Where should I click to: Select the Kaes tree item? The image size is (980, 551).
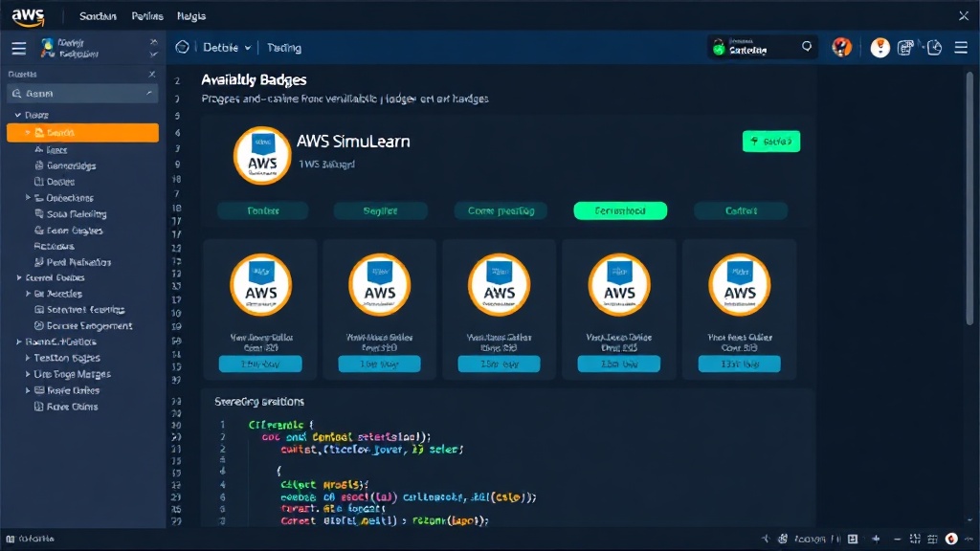click(x=56, y=149)
